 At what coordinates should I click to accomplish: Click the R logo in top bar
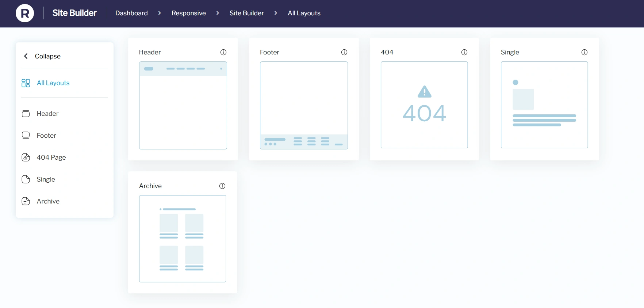(25, 13)
